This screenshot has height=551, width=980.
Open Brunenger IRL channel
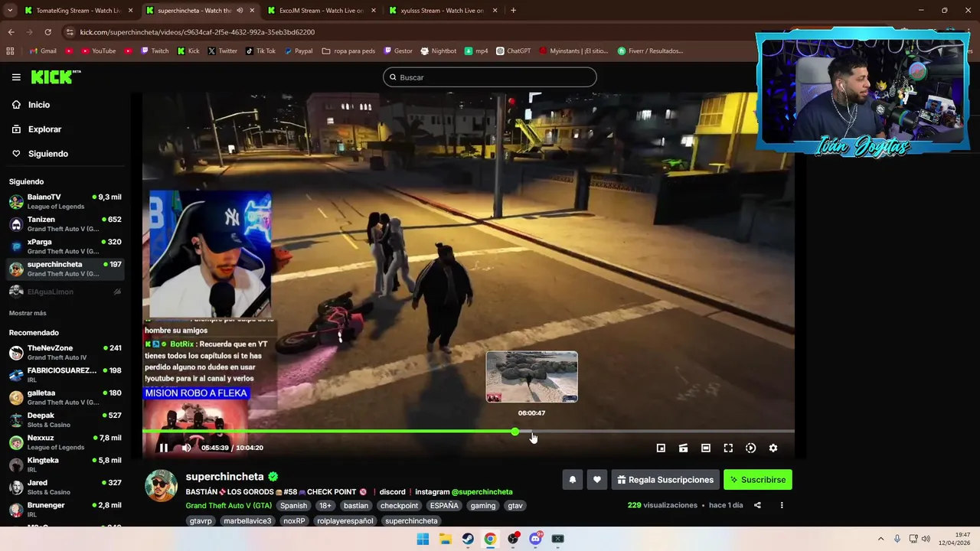65,510
